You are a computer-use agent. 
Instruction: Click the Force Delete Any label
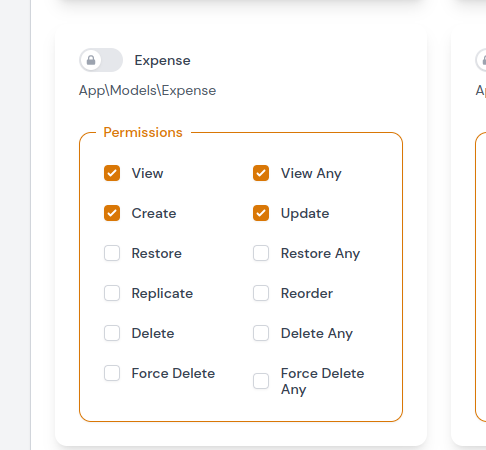(323, 381)
